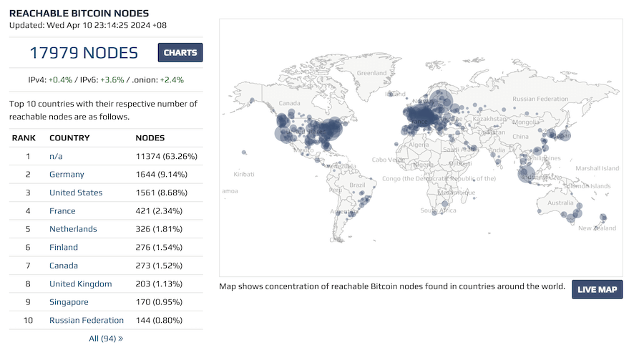Open the Russian Federation country link
The image size is (644, 350).
tap(87, 320)
